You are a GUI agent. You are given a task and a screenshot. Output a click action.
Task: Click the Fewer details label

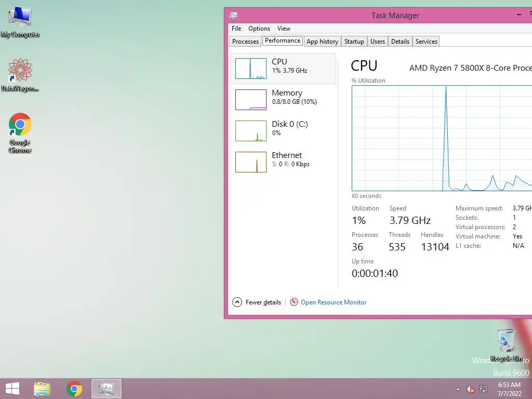pyautogui.click(x=263, y=302)
